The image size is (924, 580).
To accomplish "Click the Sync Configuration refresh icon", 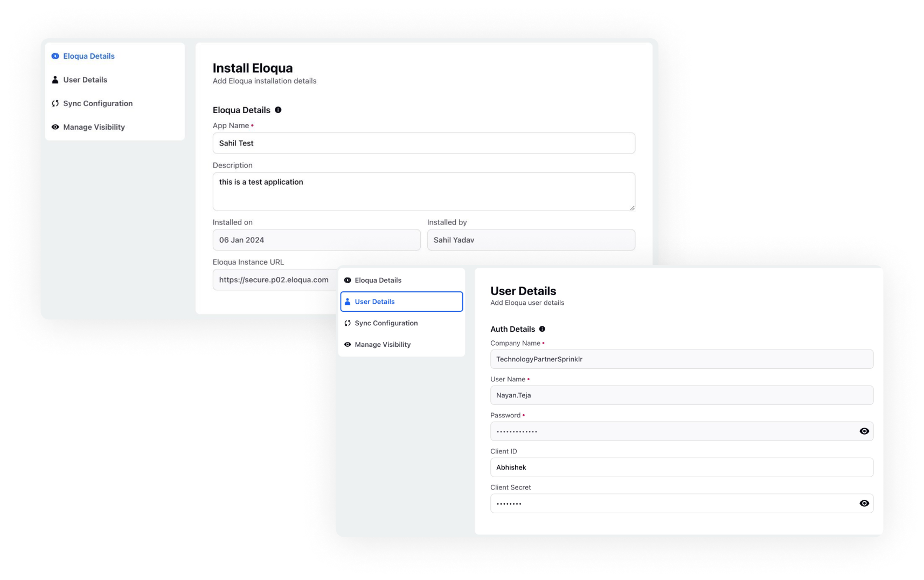I will (55, 103).
